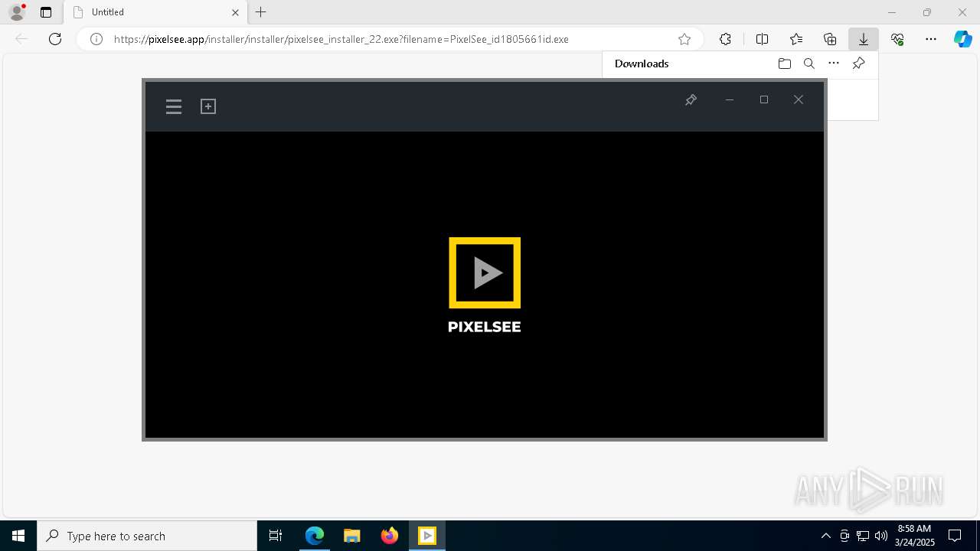
Task: Open Edge Extensions icon
Action: click(x=725, y=39)
